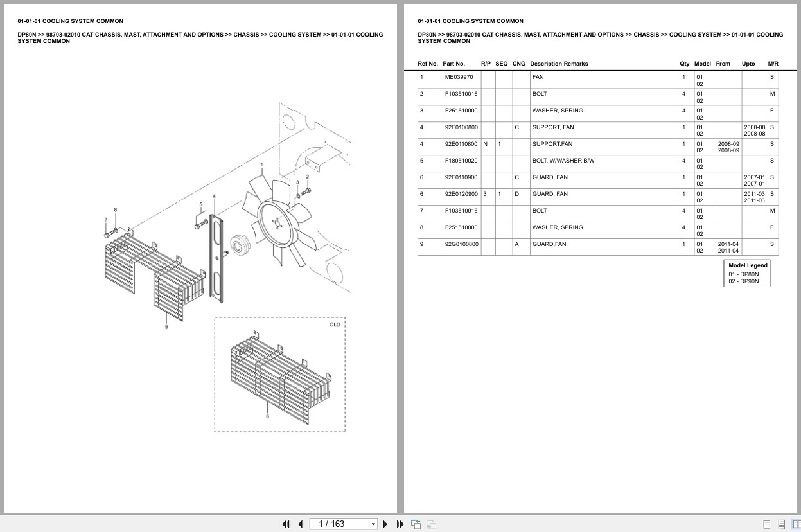
Task: Select part number 92G0100800
Action: (461, 244)
